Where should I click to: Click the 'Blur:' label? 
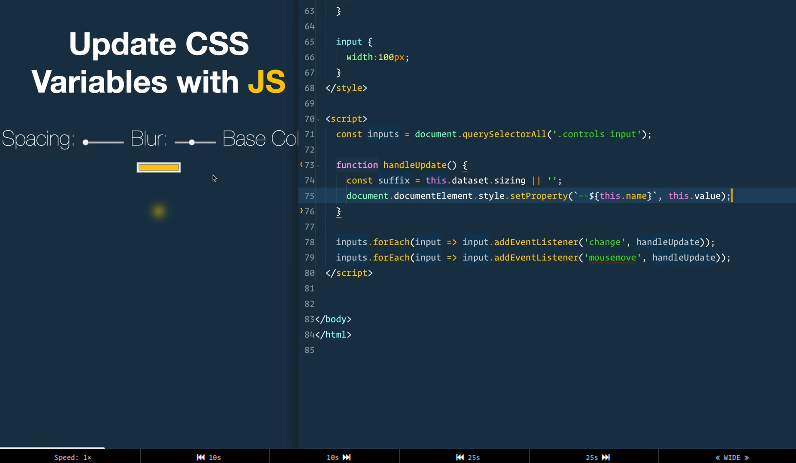coord(149,139)
